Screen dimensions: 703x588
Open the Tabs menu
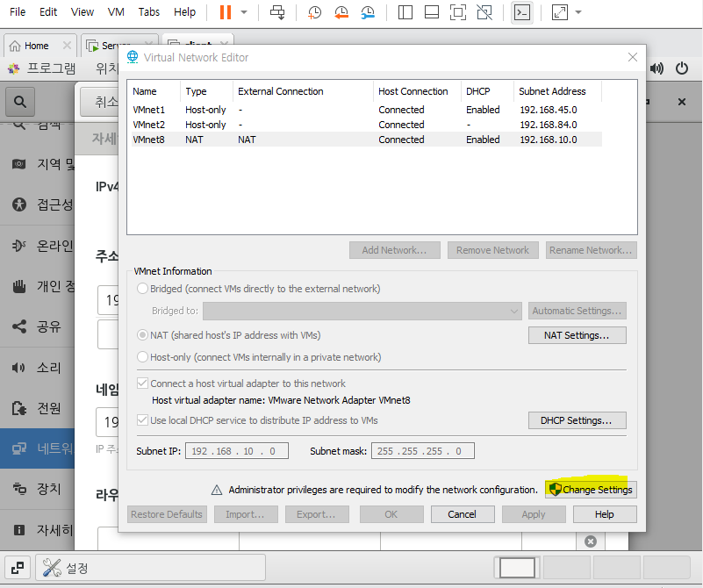pos(149,12)
